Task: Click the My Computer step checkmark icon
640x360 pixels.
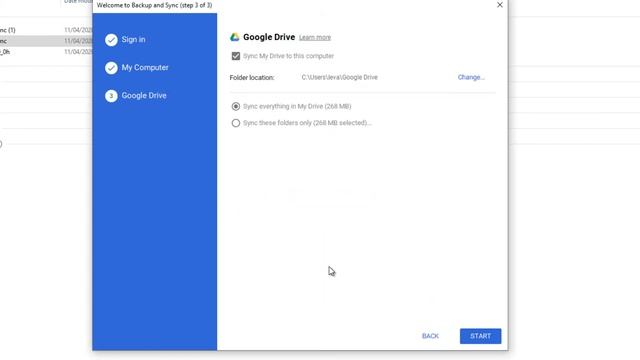Action: 111,68
